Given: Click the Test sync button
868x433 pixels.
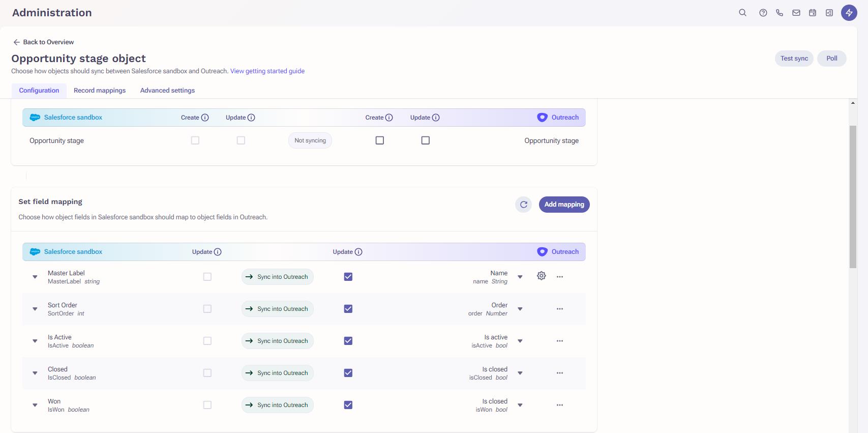Looking at the screenshot, I should 794,59.
